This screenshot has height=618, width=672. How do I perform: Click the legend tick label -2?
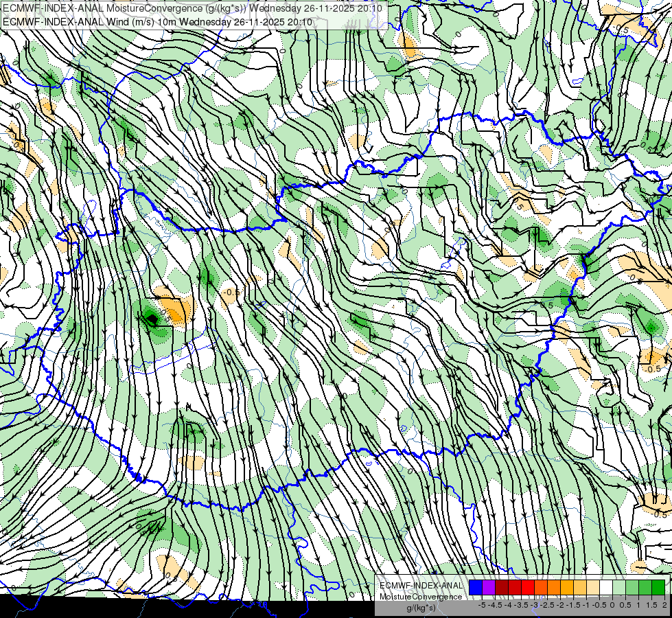560,605
